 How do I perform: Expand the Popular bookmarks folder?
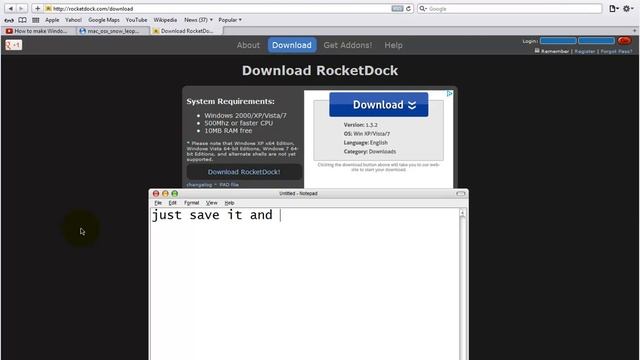pyautogui.click(x=230, y=20)
